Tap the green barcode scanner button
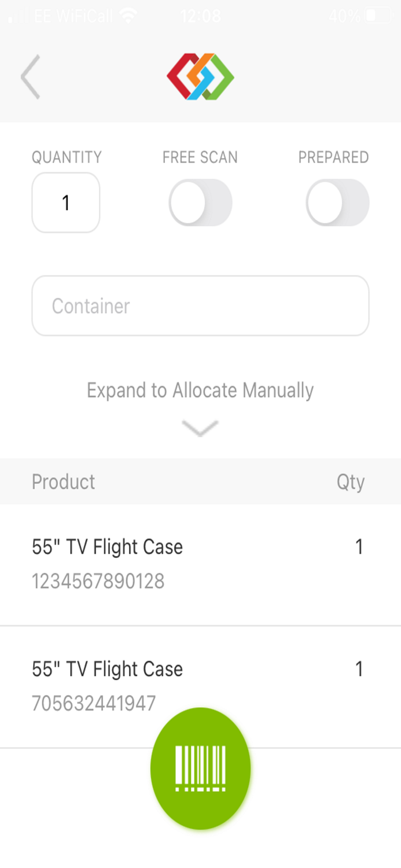The height and width of the screenshot is (868, 401). point(200,768)
